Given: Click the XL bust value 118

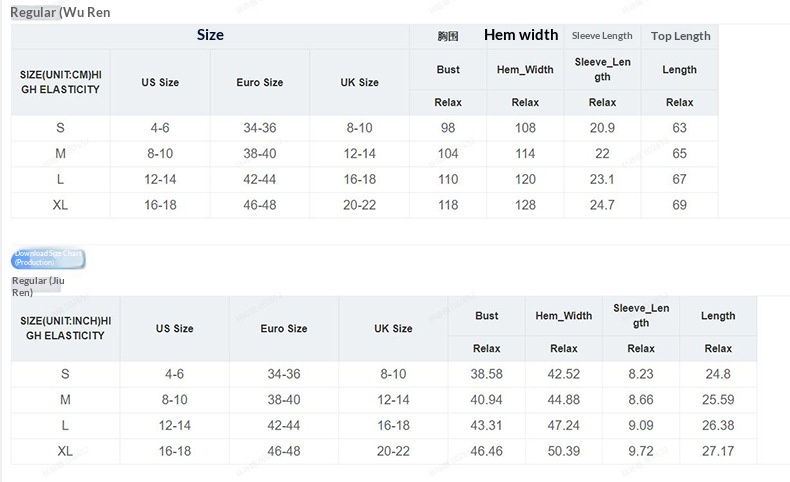Looking at the screenshot, I should [x=448, y=205].
